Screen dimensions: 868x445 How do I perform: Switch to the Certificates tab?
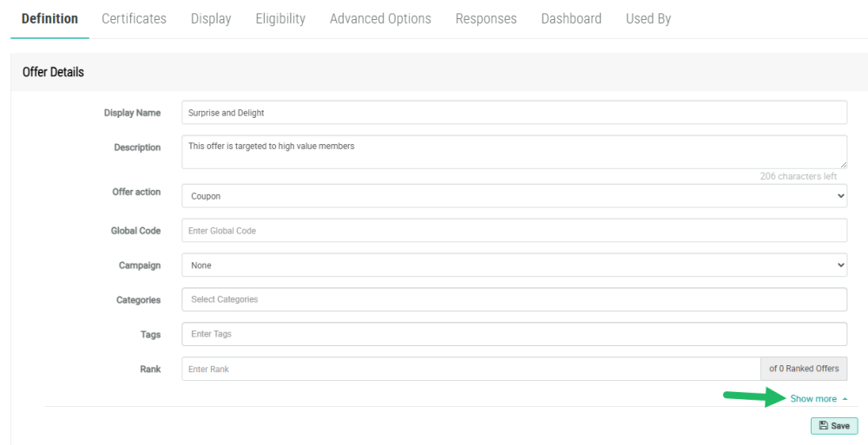pyautogui.click(x=134, y=18)
